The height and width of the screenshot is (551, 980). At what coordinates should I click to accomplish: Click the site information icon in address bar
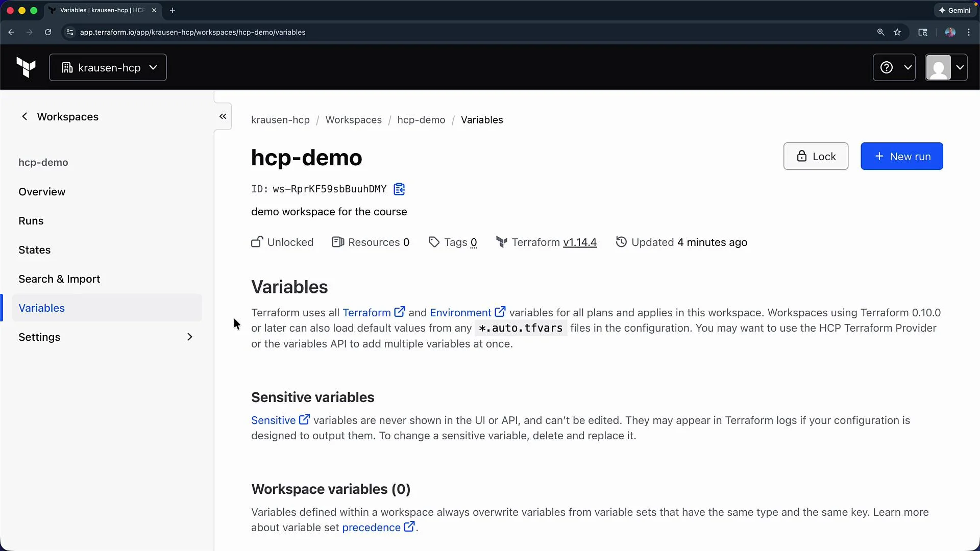tap(70, 32)
